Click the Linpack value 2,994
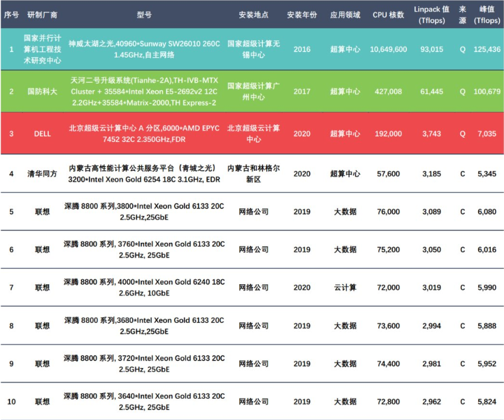Screen dimensions: 504x420 pos(431,326)
